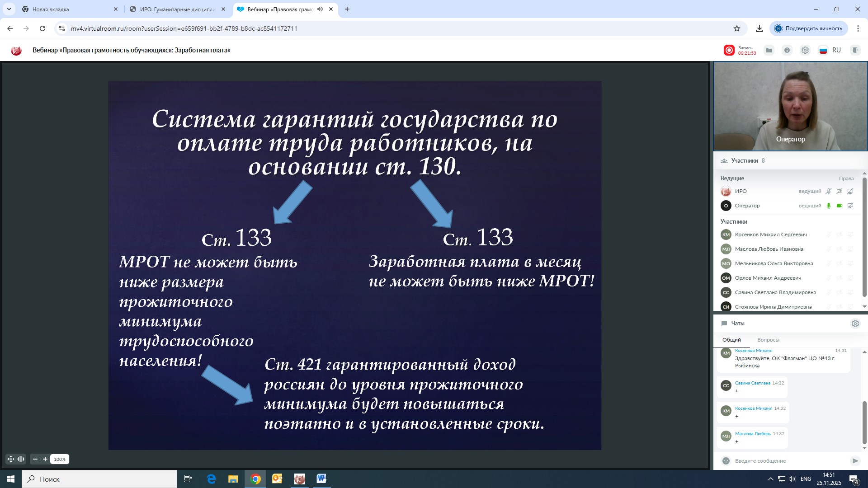Collapse the Участники panel header

tap(745, 160)
